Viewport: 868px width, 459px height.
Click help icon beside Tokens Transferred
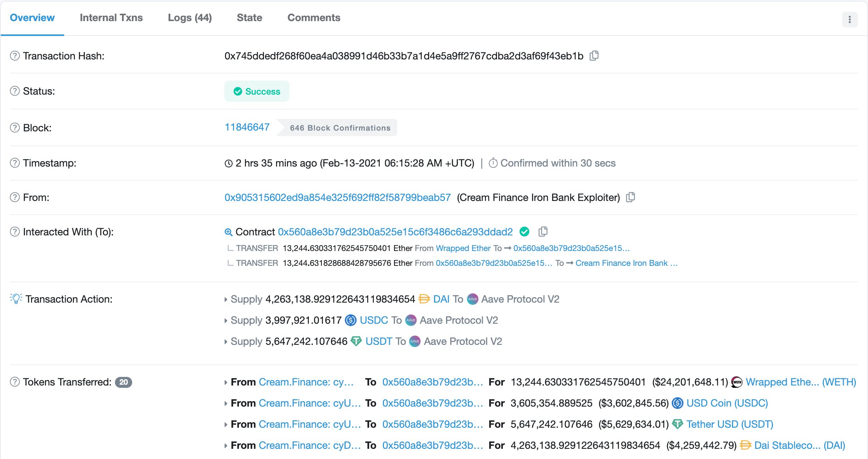click(x=15, y=382)
